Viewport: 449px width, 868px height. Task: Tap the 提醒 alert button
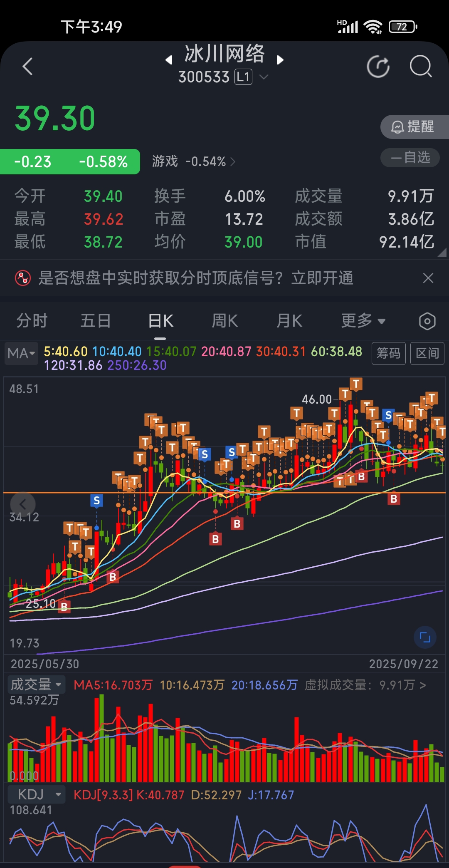414,126
